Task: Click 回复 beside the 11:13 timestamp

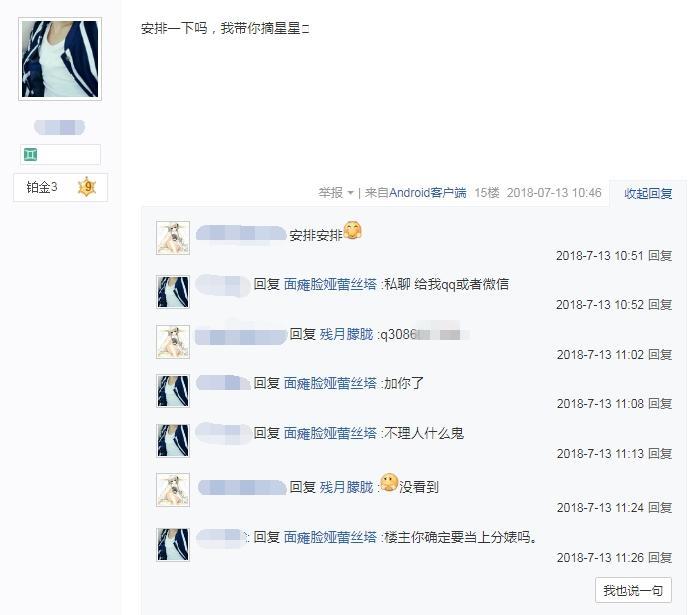Action: pyautogui.click(x=660, y=453)
